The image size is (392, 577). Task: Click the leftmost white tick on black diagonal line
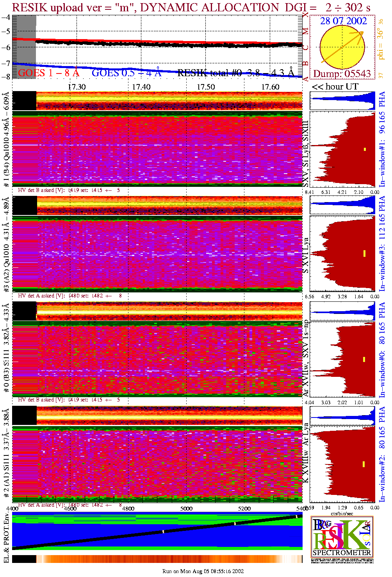[x=163, y=531]
